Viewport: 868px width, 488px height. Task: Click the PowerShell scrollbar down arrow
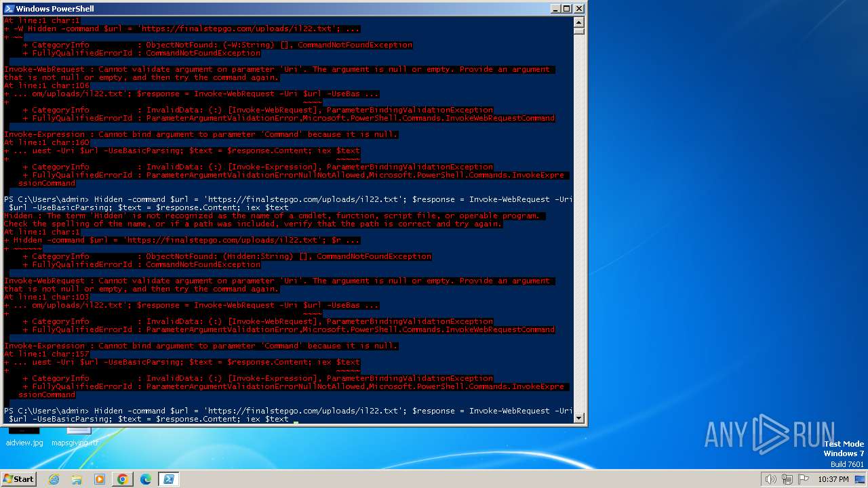(x=578, y=418)
